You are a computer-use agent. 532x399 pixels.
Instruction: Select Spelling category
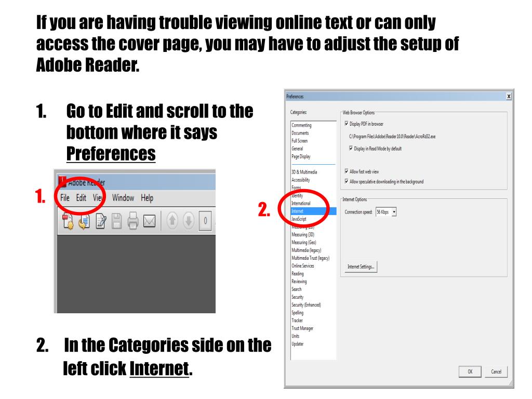pos(298,312)
